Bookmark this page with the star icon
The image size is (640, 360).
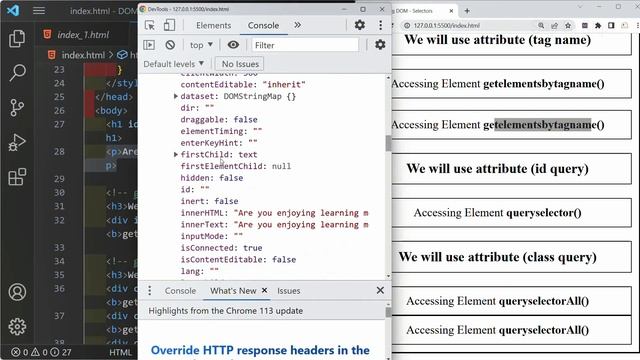point(568,25)
